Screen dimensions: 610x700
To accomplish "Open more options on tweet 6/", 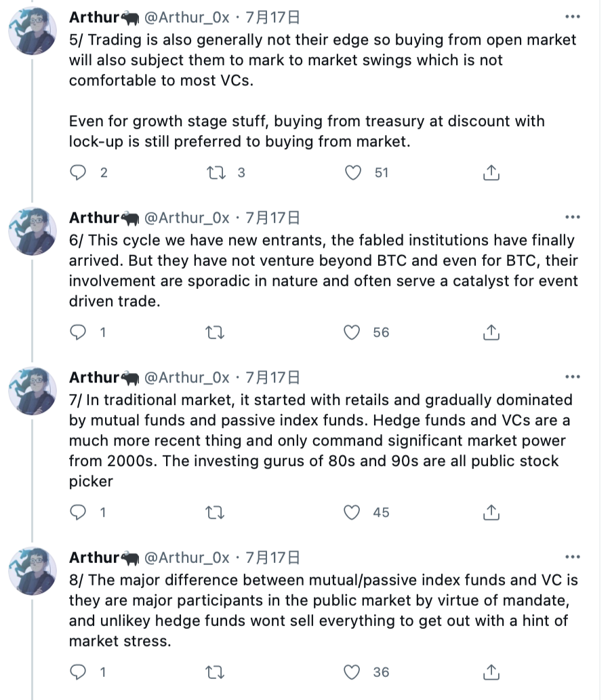I will pos(572,217).
